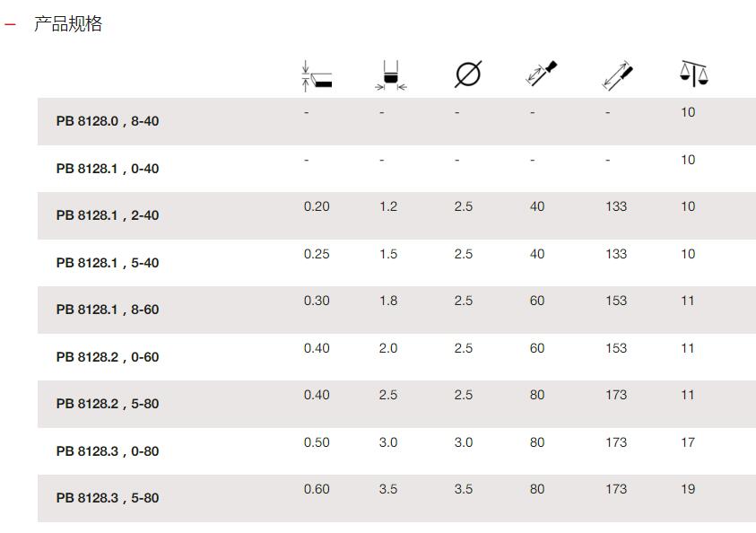Click the weight scale icon

pyautogui.click(x=694, y=74)
